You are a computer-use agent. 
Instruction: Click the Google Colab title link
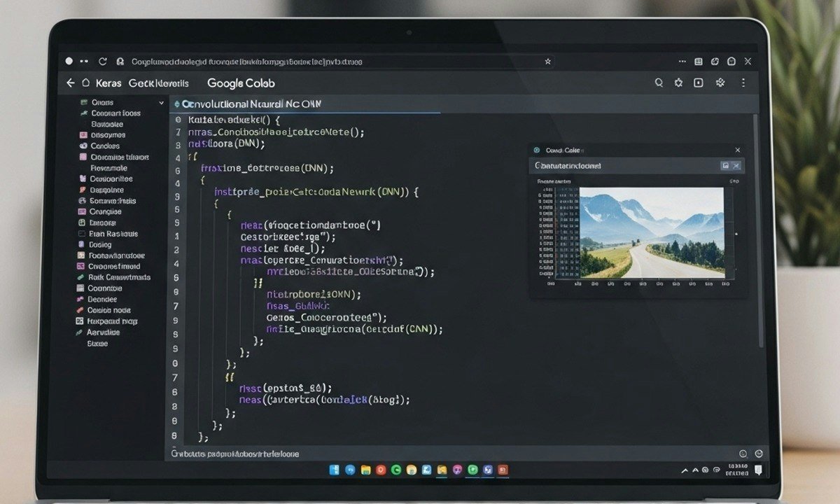click(x=241, y=83)
